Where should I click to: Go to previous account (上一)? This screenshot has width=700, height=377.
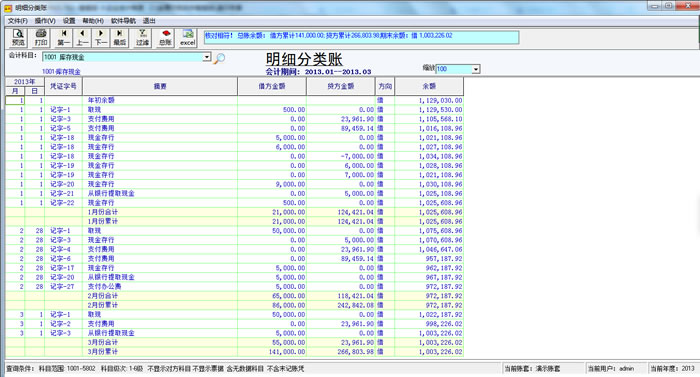[82, 38]
